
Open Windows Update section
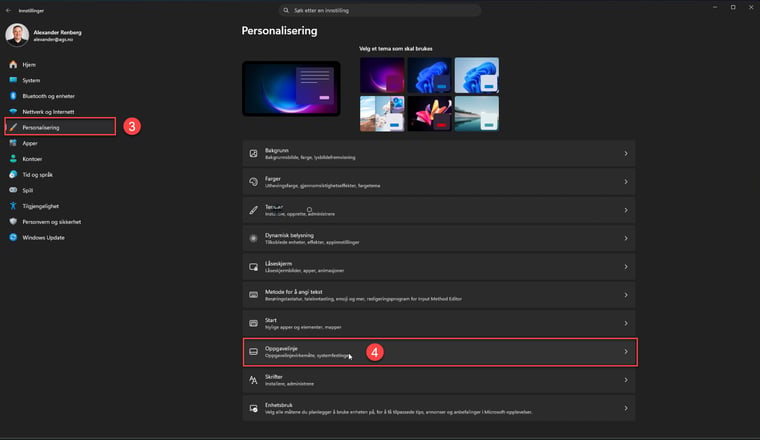(x=60, y=237)
